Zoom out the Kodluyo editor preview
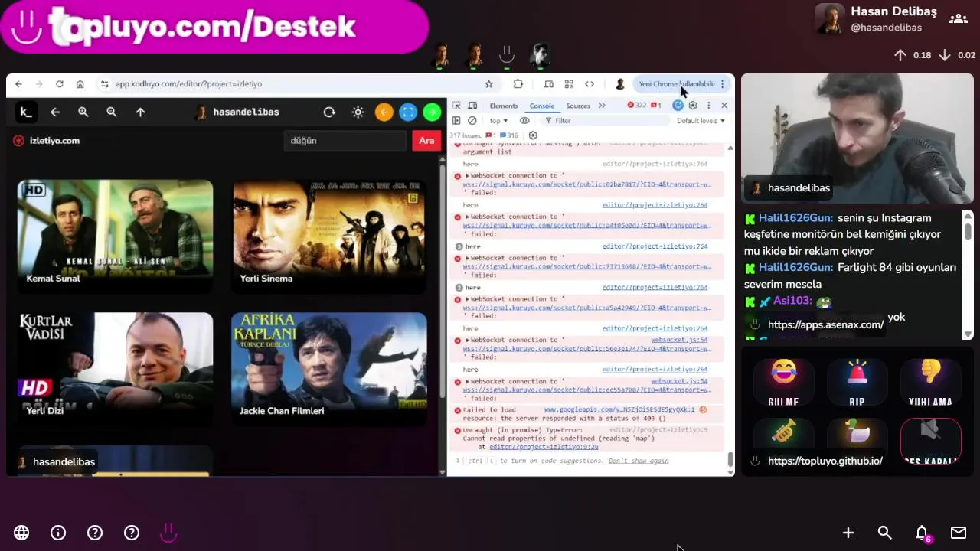 [112, 112]
